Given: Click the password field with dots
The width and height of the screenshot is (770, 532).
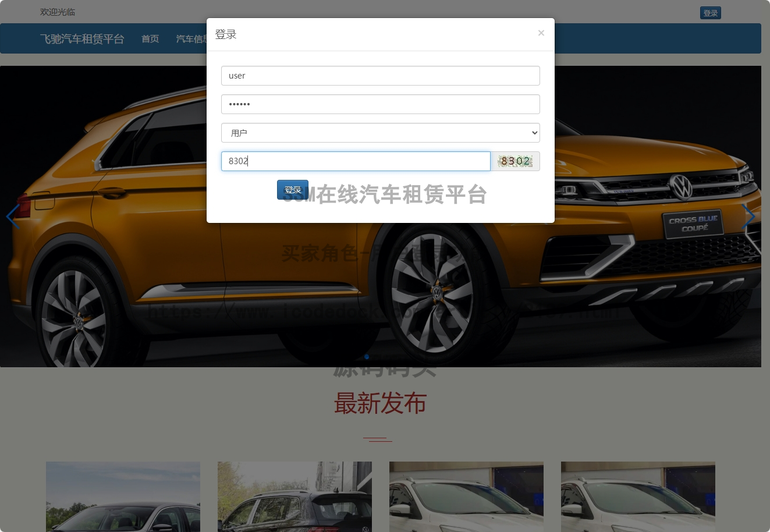Looking at the screenshot, I should coord(381,104).
